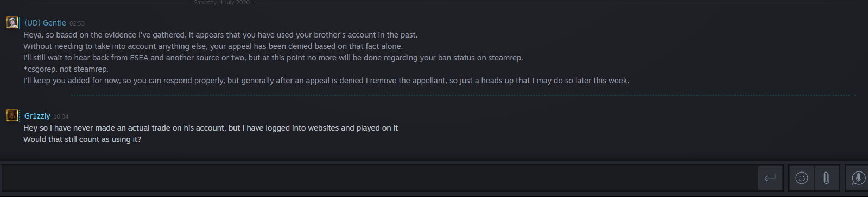The height and width of the screenshot is (197, 868).
Task: Click (UD) Gentle's avatar picture
Action: click(12, 22)
